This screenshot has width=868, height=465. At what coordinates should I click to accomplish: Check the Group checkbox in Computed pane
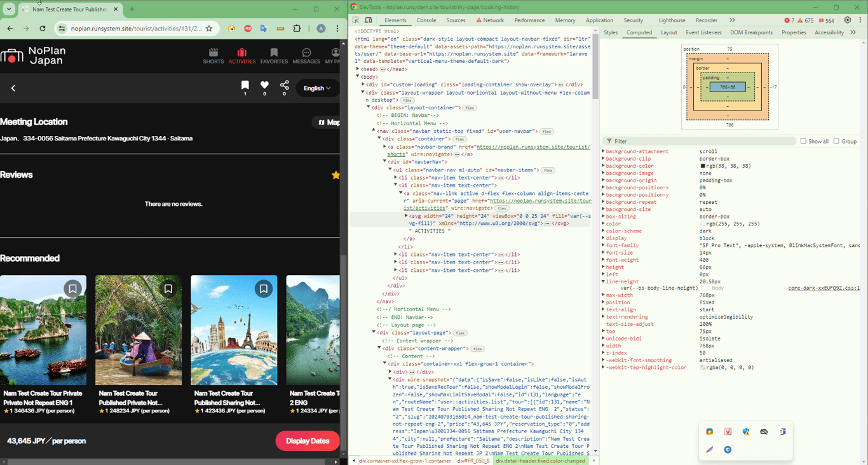pos(836,141)
